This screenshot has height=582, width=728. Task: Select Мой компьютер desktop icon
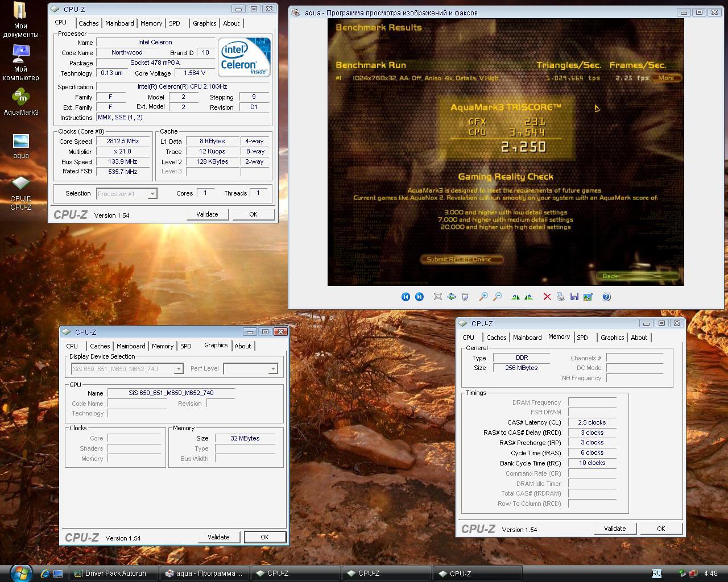20,63
